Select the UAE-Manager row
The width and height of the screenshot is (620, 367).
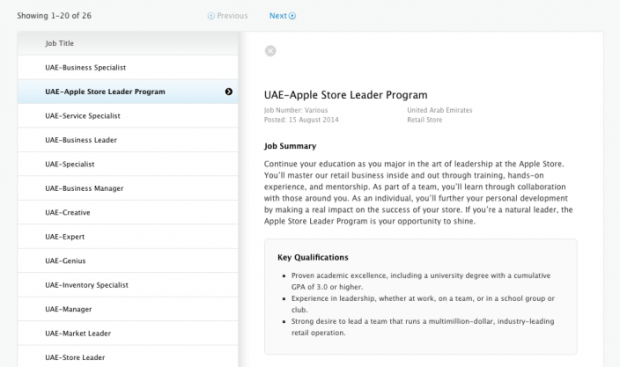point(128,309)
